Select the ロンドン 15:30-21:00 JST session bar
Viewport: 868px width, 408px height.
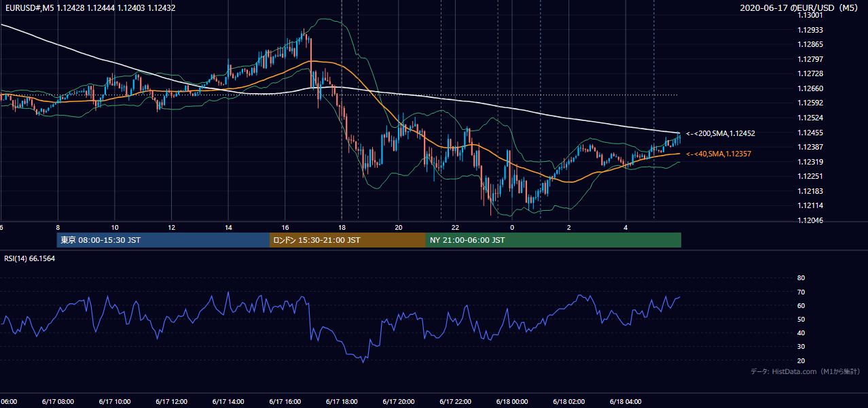[348, 240]
